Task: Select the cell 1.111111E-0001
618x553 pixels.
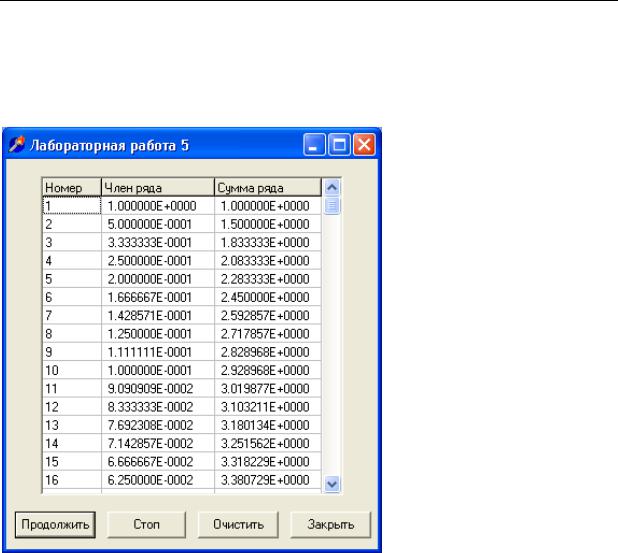Action: click(158, 352)
